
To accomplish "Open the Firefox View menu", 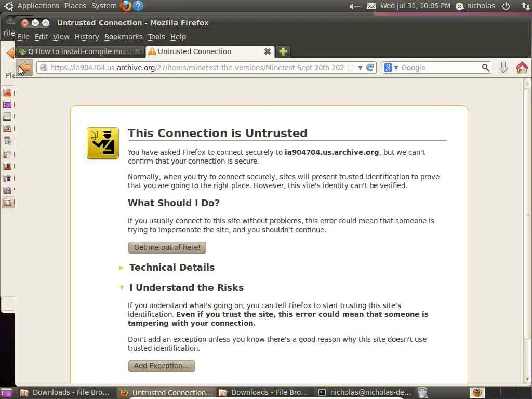I will pos(61,37).
